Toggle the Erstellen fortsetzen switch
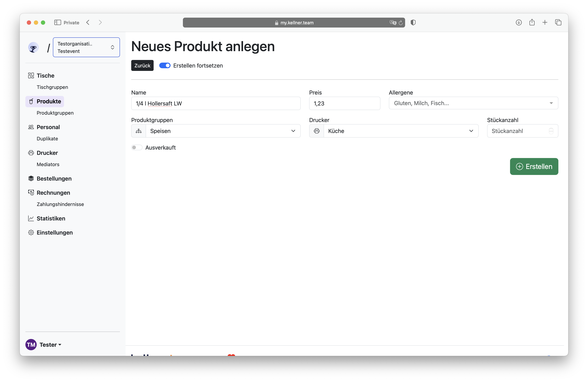The width and height of the screenshot is (588, 382). [165, 65]
